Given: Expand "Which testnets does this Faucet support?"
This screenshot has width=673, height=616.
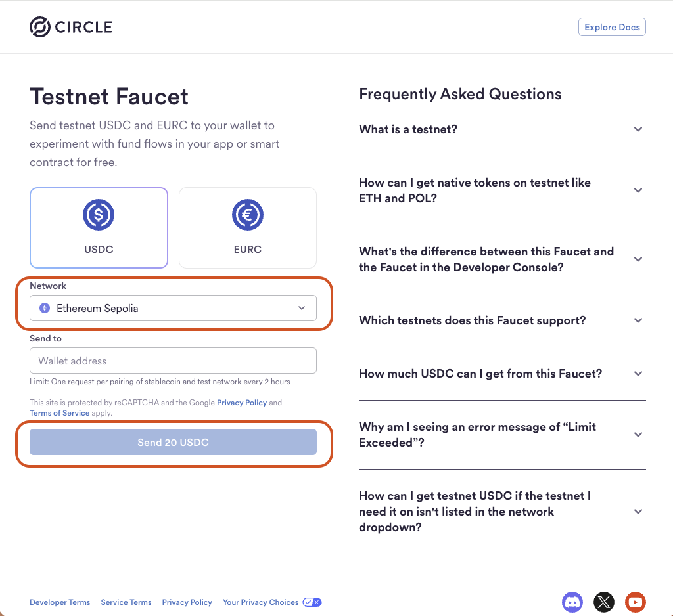Looking at the screenshot, I should (502, 320).
